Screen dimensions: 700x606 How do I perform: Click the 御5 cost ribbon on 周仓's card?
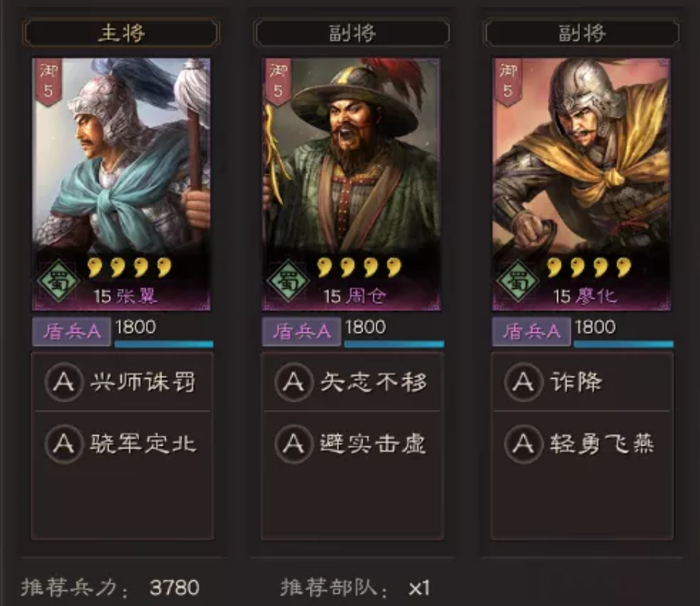[278, 81]
